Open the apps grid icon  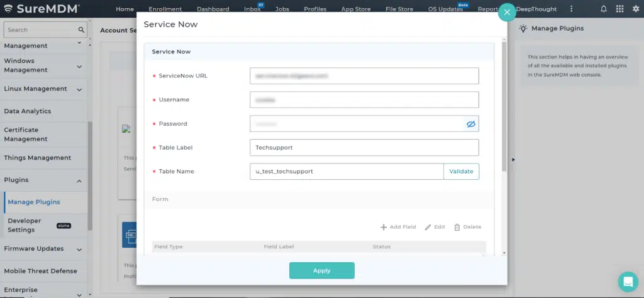pos(619,9)
